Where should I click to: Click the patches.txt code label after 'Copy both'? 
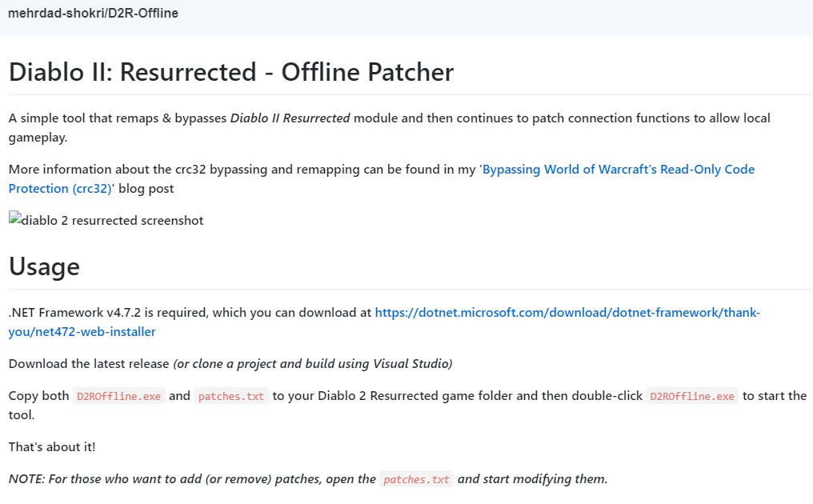click(x=231, y=396)
